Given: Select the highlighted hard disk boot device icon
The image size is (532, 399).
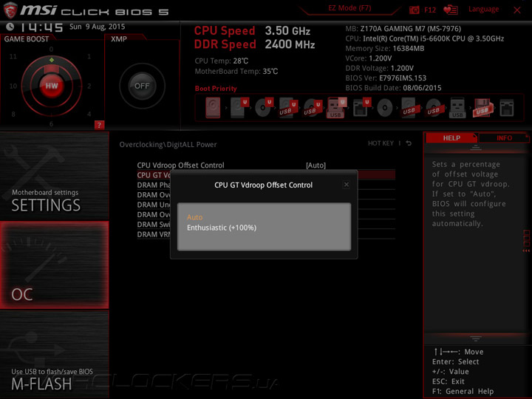Looking at the screenshot, I should point(213,108).
